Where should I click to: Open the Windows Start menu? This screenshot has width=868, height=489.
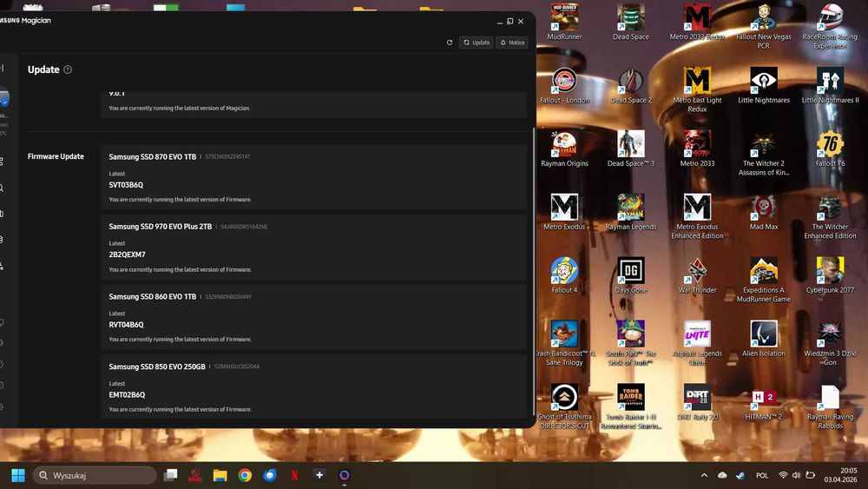click(x=18, y=475)
